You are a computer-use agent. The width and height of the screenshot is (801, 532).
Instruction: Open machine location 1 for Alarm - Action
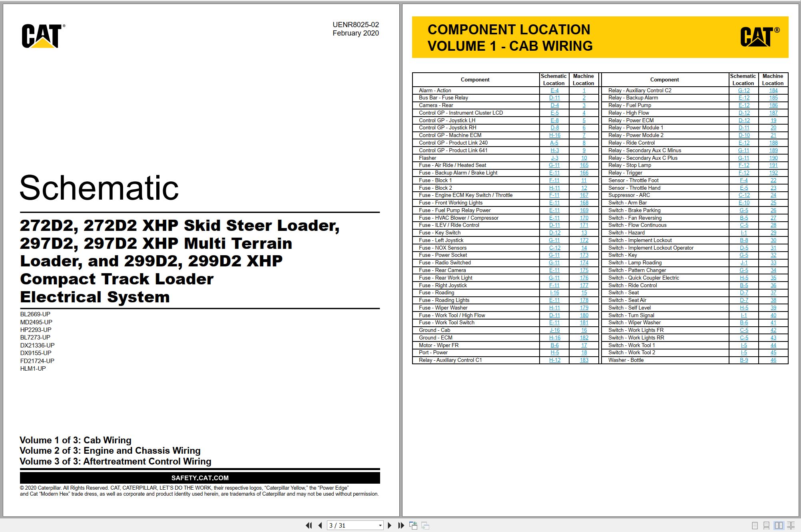pyautogui.click(x=584, y=91)
